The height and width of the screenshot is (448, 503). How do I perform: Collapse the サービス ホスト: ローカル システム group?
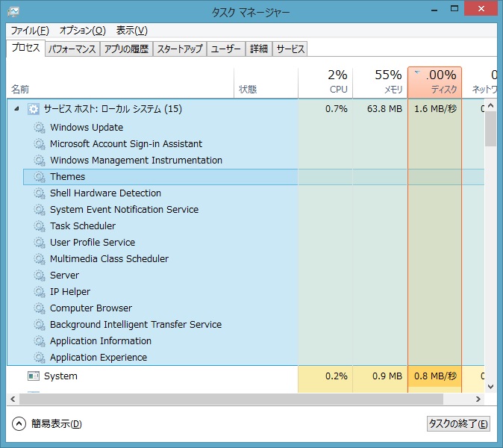[16, 109]
